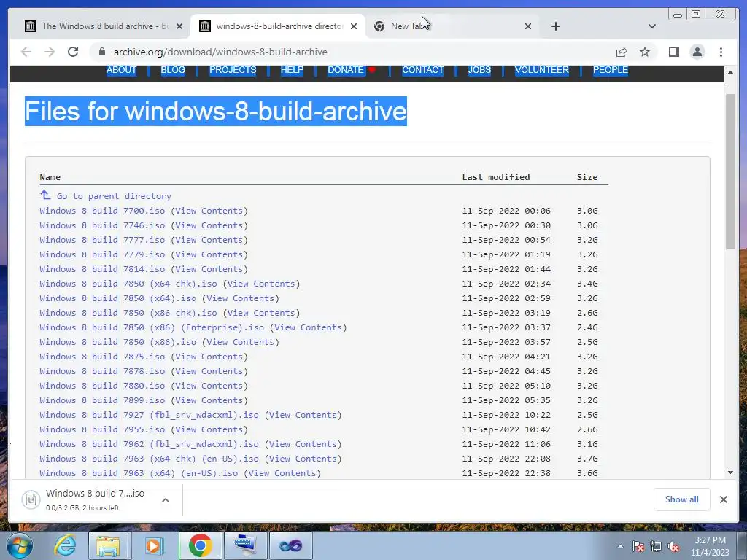Screen dimensions: 747x560
Task: Download Windows 8 build 7899.iso
Action: (102, 400)
